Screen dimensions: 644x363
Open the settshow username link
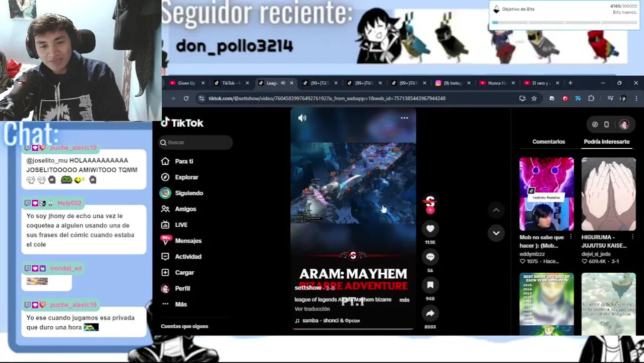(x=308, y=288)
